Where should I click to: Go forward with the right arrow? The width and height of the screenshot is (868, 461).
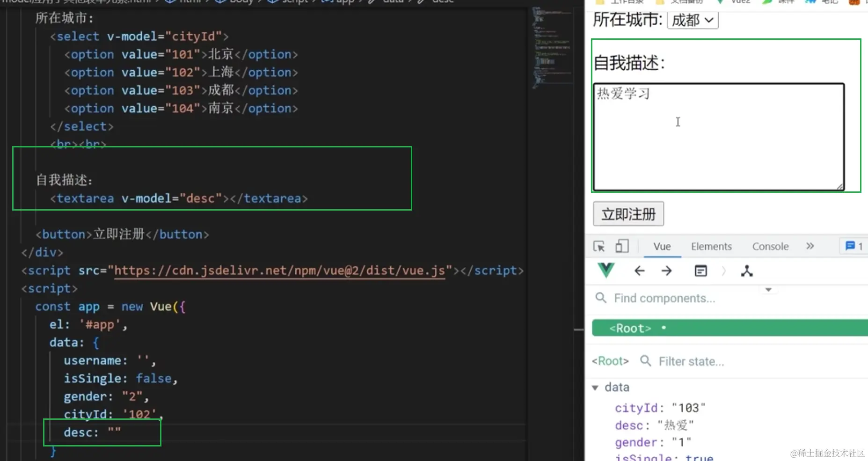pyautogui.click(x=667, y=271)
